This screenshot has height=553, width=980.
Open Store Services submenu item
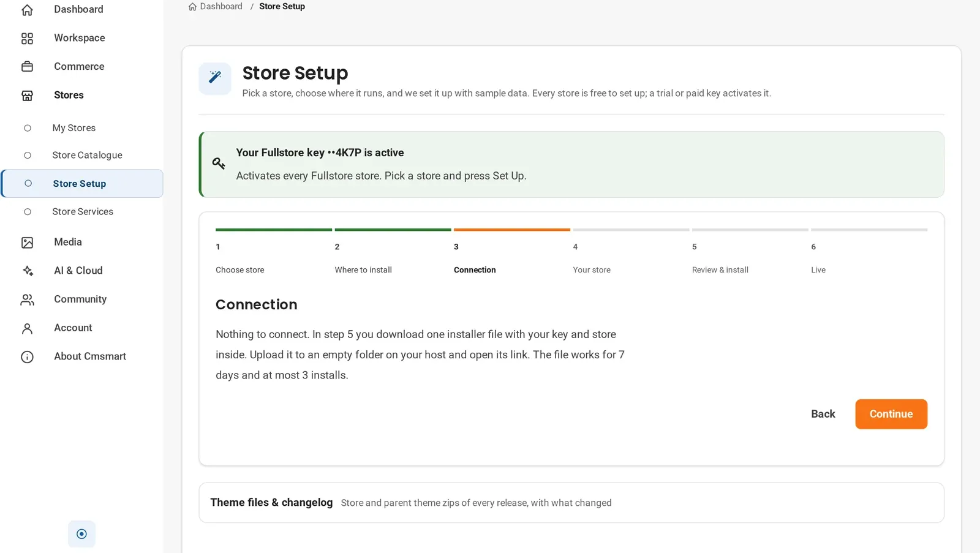tap(82, 212)
